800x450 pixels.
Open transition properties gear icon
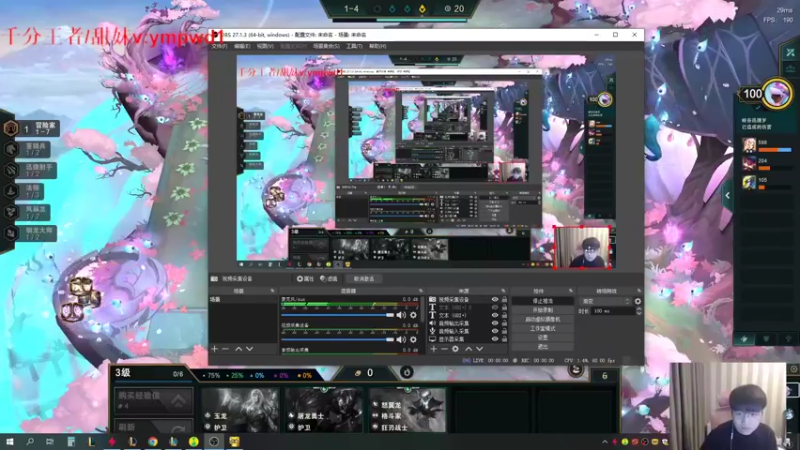coord(638,302)
